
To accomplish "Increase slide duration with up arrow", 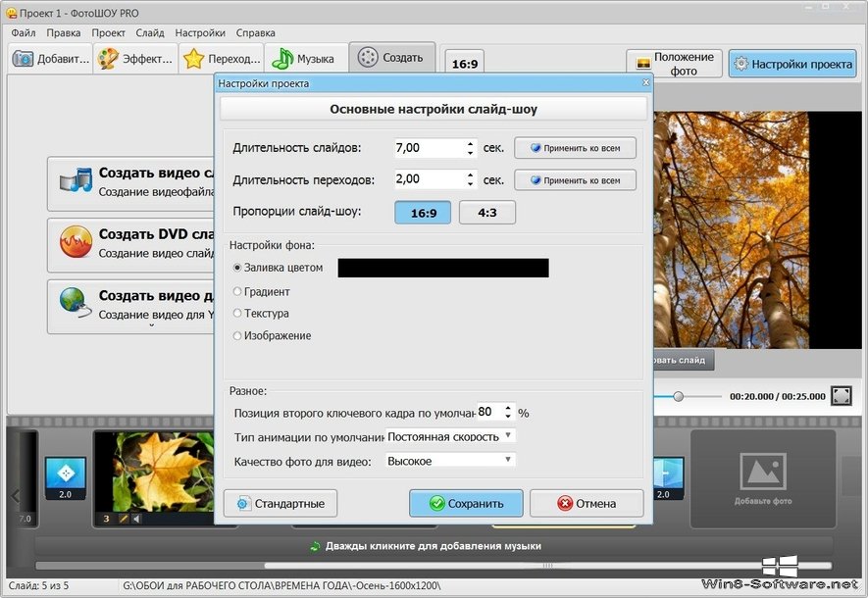I will click(x=470, y=143).
